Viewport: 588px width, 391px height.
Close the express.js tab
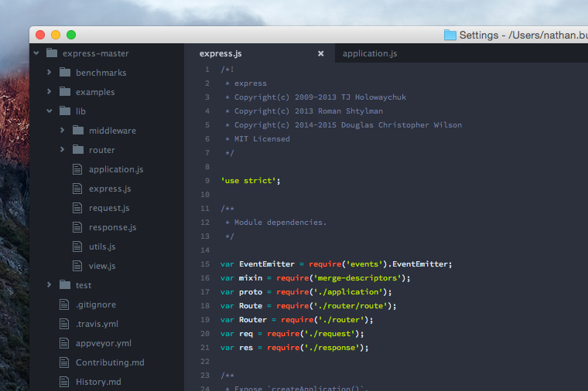pyautogui.click(x=320, y=53)
